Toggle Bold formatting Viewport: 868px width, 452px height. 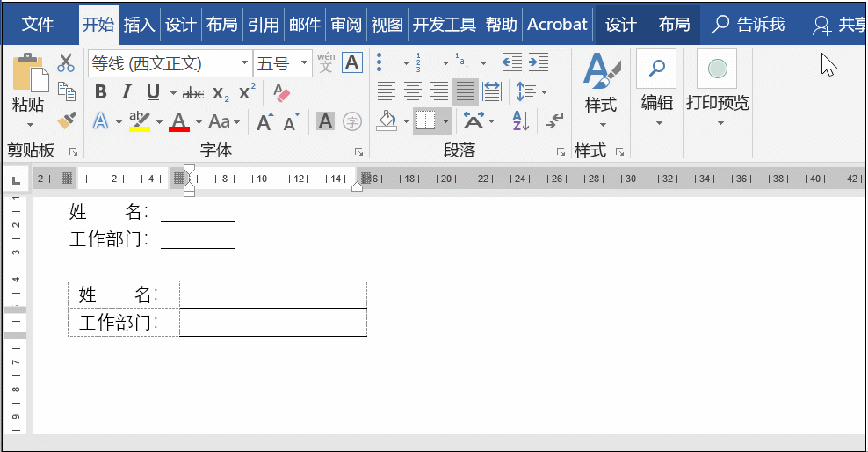coord(100,93)
